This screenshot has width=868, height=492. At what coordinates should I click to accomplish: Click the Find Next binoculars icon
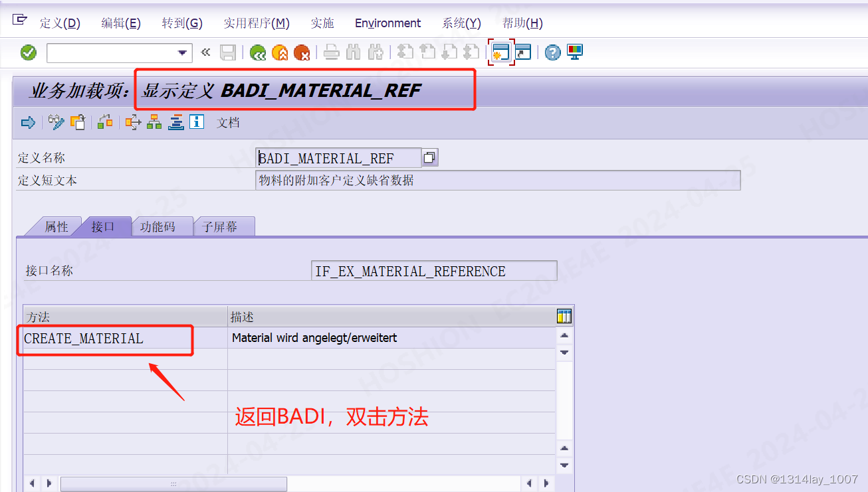click(x=376, y=52)
